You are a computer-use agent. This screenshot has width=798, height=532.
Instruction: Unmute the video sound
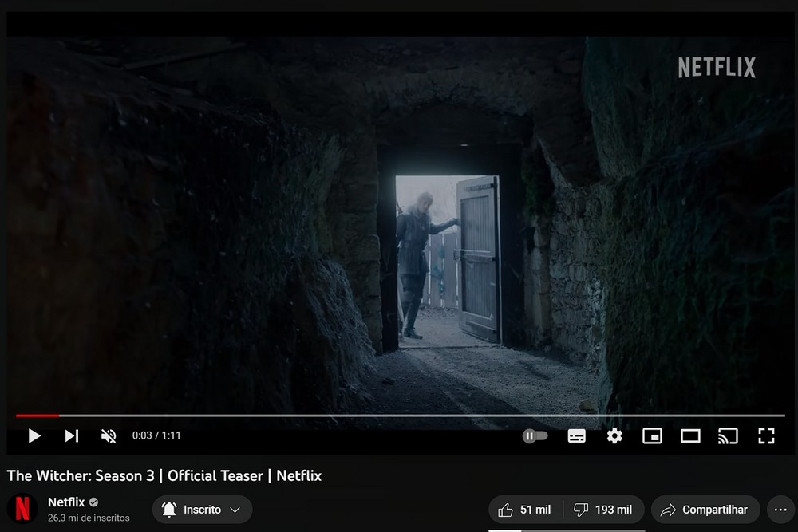click(x=109, y=435)
